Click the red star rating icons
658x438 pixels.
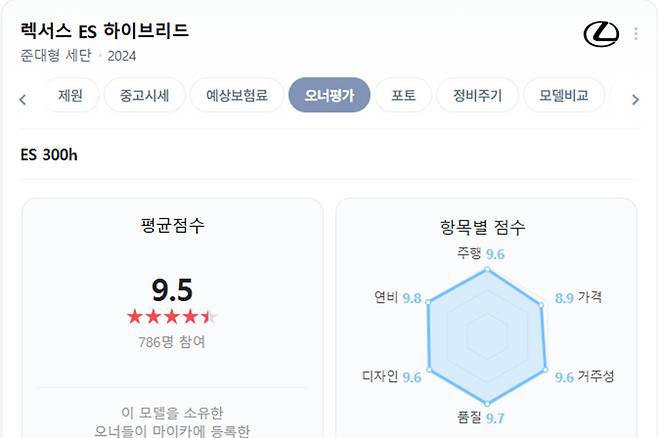coord(171,317)
